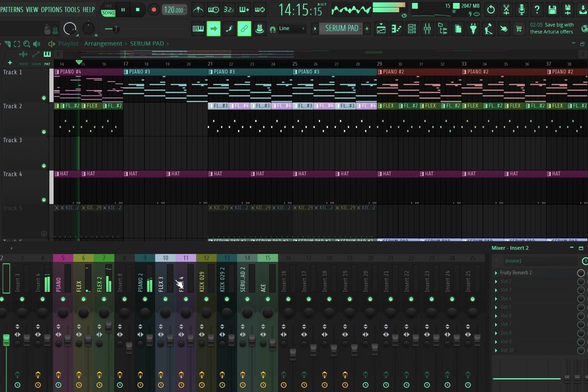
Task: Expand the Fruity Reeverb 2 slot arrow
Action: (x=496, y=273)
